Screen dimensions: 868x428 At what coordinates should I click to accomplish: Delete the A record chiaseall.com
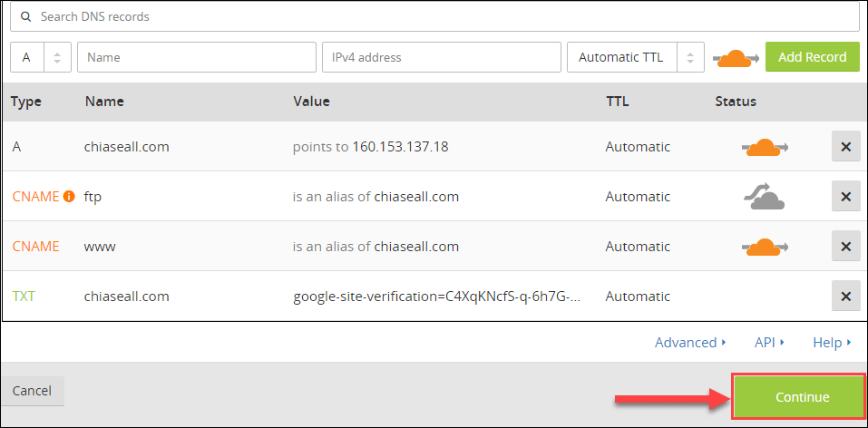pos(846,147)
